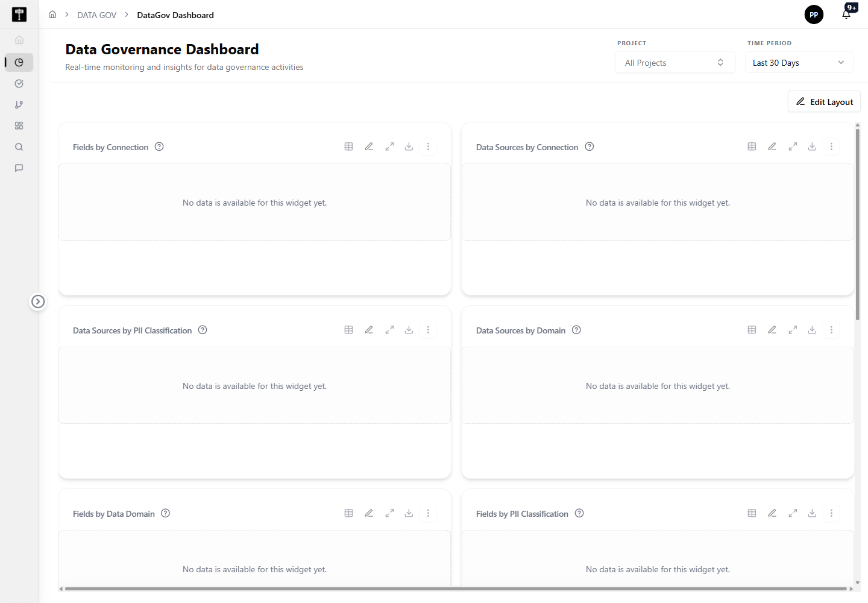Viewport: 868px width, 603px height.
Task: Go to the DATA GOV breadcrumb
Action: pyautogui.click(x=96, y=15)
